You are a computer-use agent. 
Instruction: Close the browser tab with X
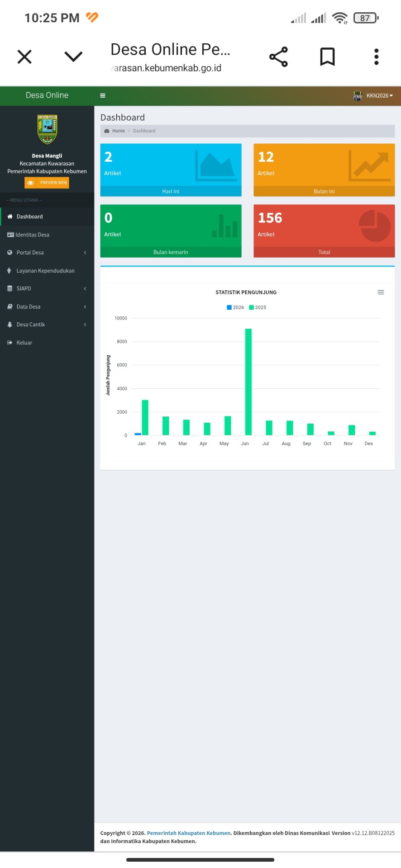[x=24, y=57]
